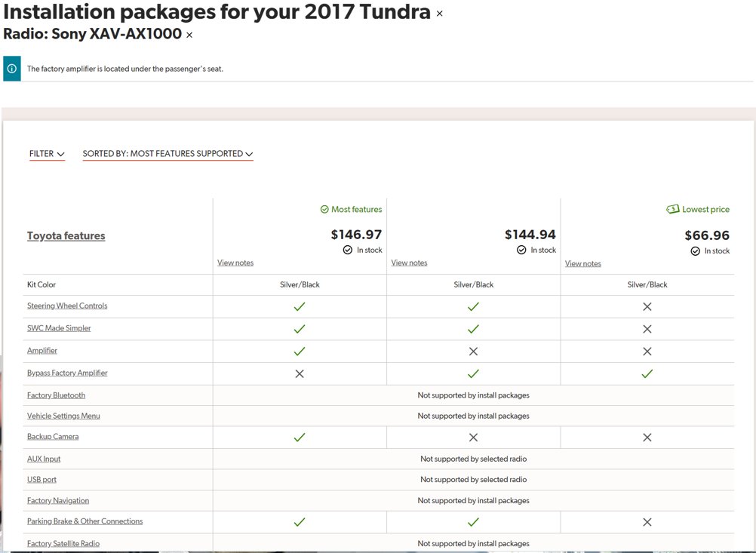Remove the 2017 Tundra vehicle selection
Screen dimensions: 756x553
(439, 14)
